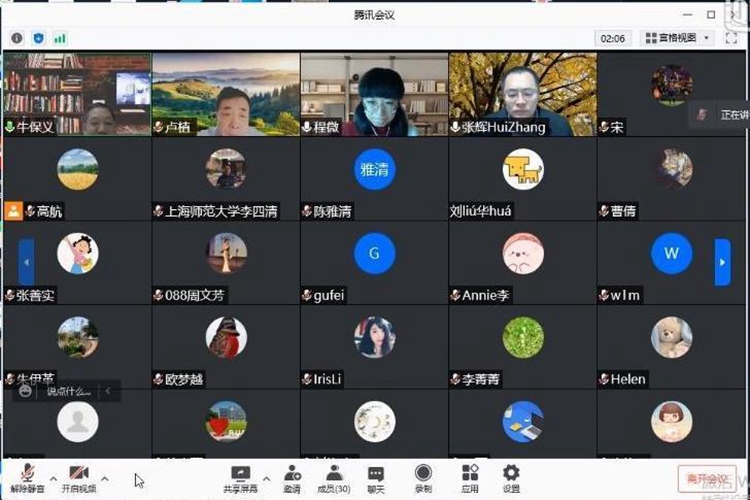
Task: Open the 聊天 chat panel
Action: pos(376,477)
